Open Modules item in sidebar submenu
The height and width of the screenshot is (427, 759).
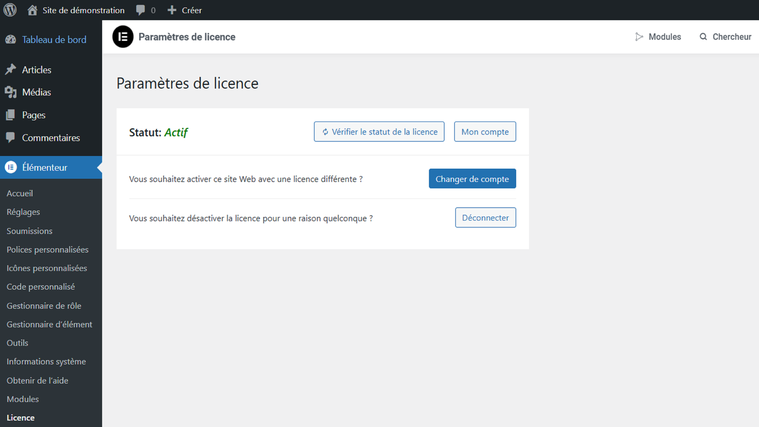[23, 399]
